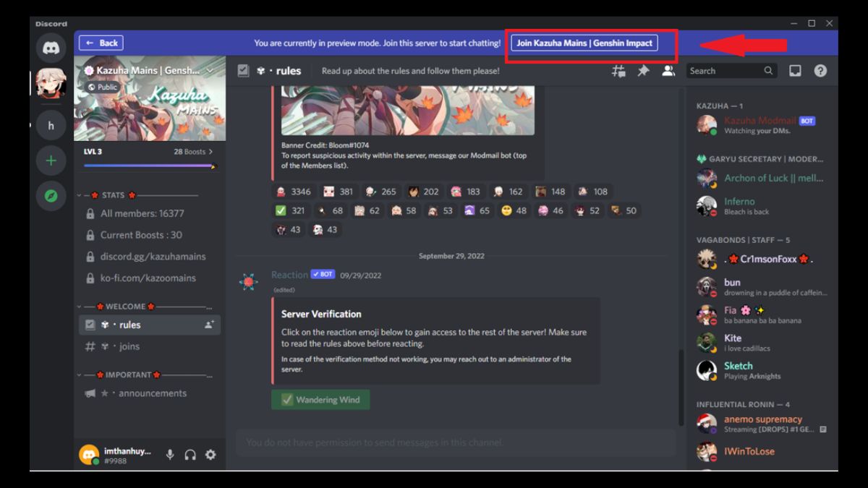Image resolution: width=868 pixels, height=488 pixels.
Task: Deafen audio with the headphone toggle
Action: pyautogui.click(x=190, y=455)
